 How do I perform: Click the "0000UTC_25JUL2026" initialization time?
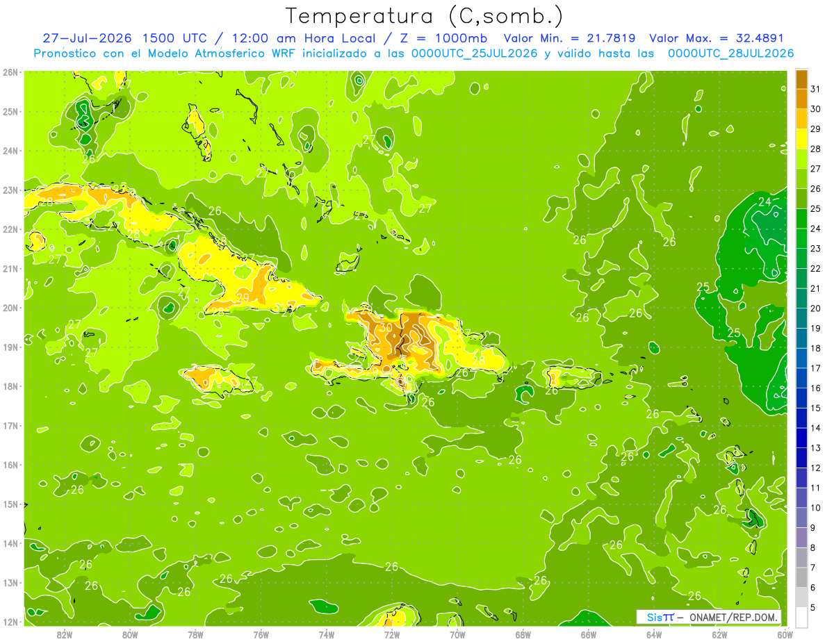coord(475,53)
